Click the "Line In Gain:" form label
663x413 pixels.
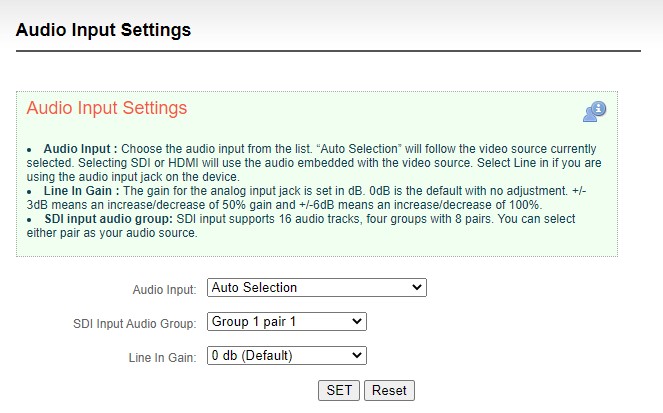pos(162,358)
